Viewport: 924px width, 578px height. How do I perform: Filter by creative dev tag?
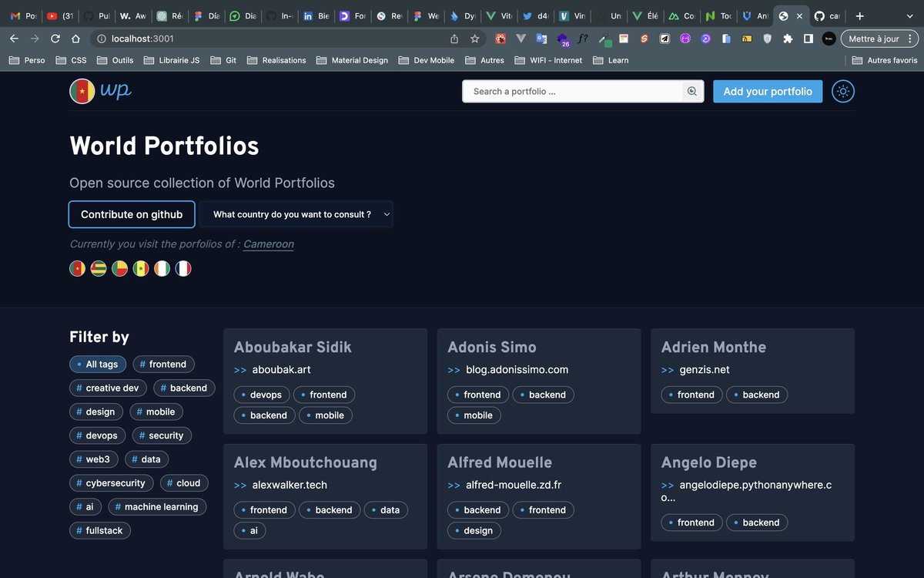coord(108,388)
